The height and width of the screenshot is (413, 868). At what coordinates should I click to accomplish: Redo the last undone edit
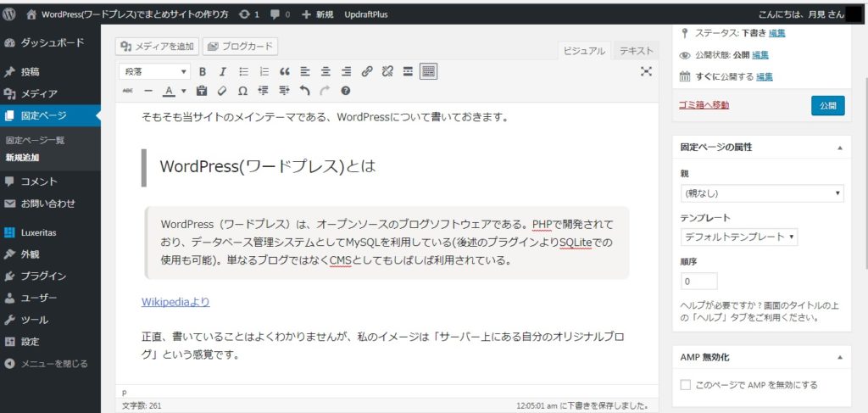(325, 91)
